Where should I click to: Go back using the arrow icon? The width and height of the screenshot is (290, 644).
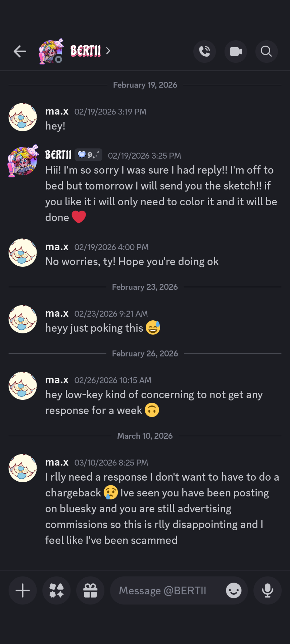coord(20,51)
